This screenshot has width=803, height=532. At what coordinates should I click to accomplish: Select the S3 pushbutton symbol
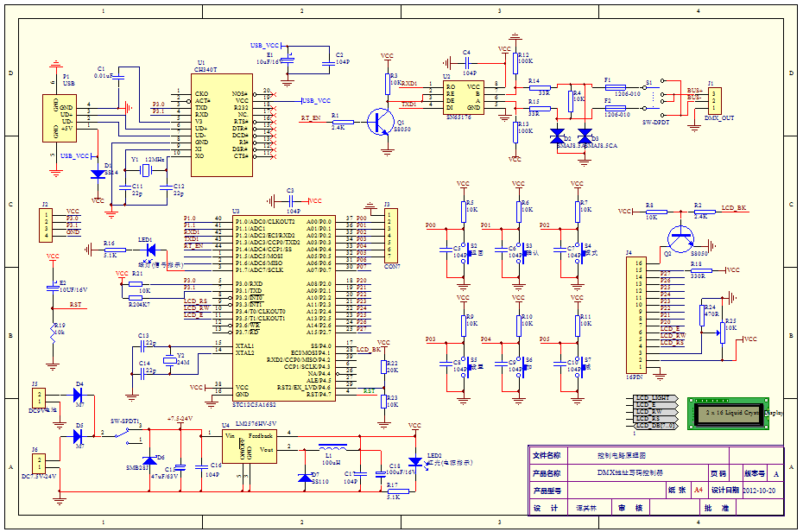pyautogui.click(x=522, y=253)
